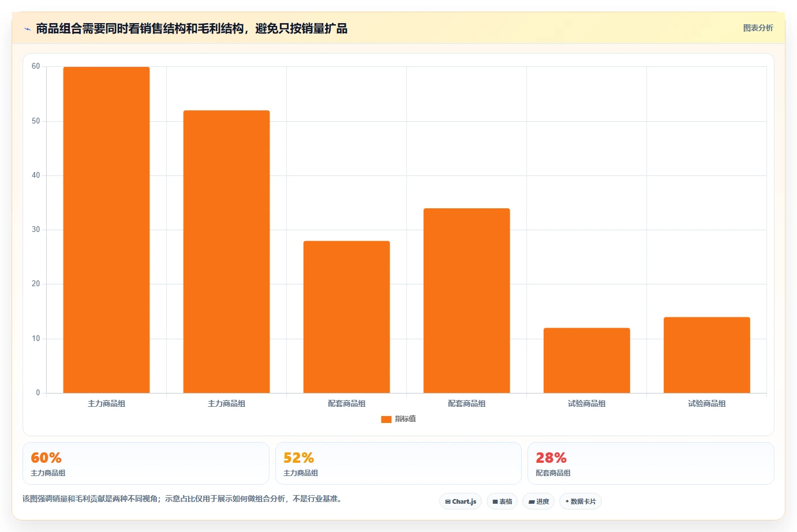Click the x-axis label under the 52 bar
797x532 pixels.
pyautogui.click(x=226, y=403)
